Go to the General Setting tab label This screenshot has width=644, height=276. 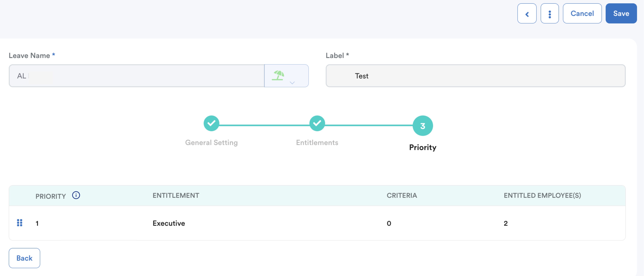point(211,142)
